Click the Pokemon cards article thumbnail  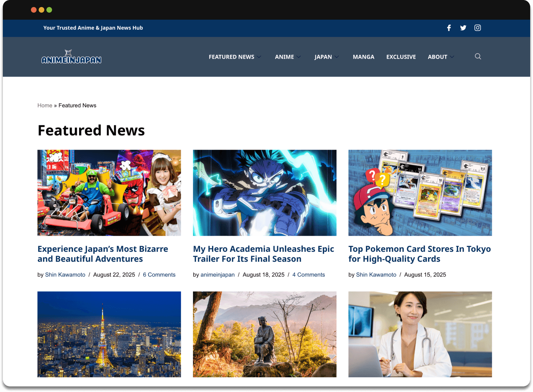(420, 193)
